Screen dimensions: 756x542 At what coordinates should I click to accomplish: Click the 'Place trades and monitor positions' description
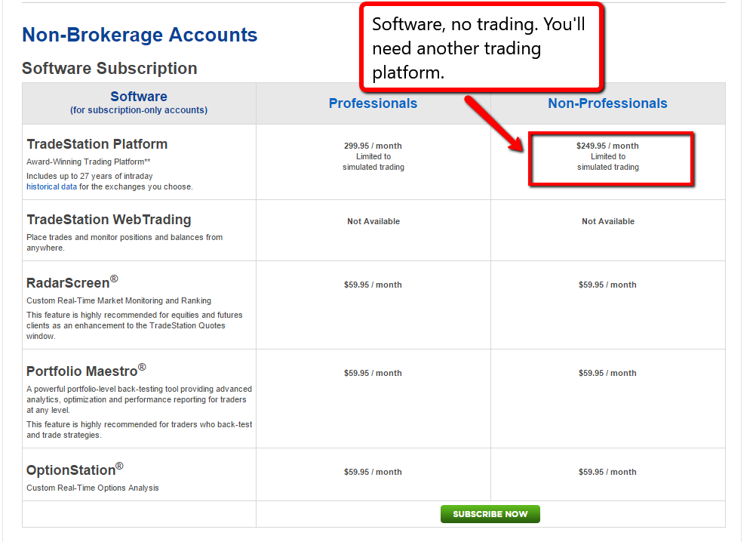pos(124,242)
